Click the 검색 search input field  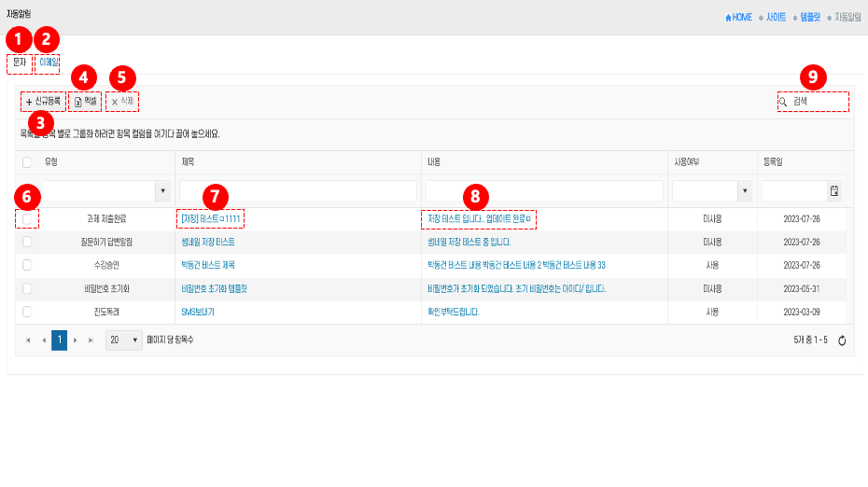click(818, 101)
